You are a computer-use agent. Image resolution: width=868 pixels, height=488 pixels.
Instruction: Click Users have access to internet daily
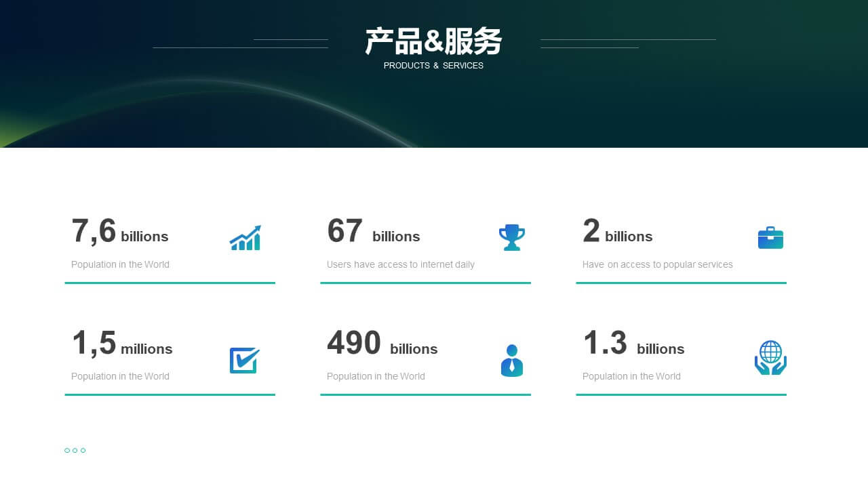click(401, 264)
